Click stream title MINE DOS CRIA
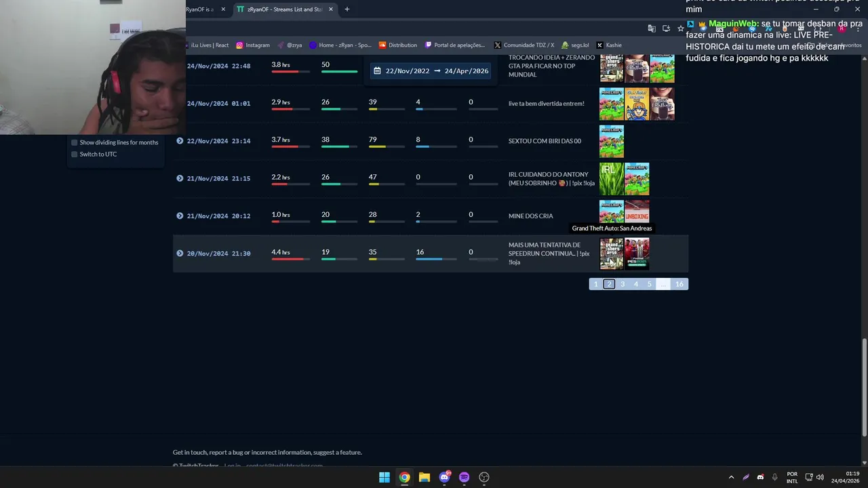Viewport: 868px width, 488px height. (530, 216)
